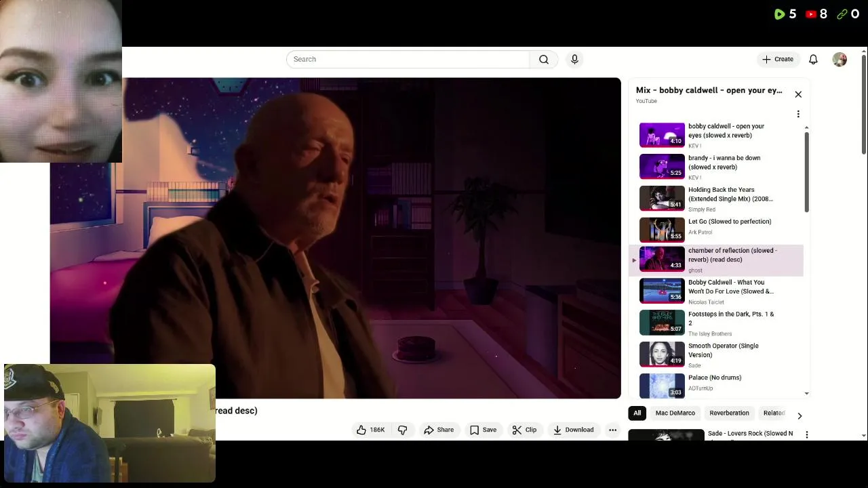Select the Reverberation filter chip
The image size is (868, 488).
coord(729,413)
